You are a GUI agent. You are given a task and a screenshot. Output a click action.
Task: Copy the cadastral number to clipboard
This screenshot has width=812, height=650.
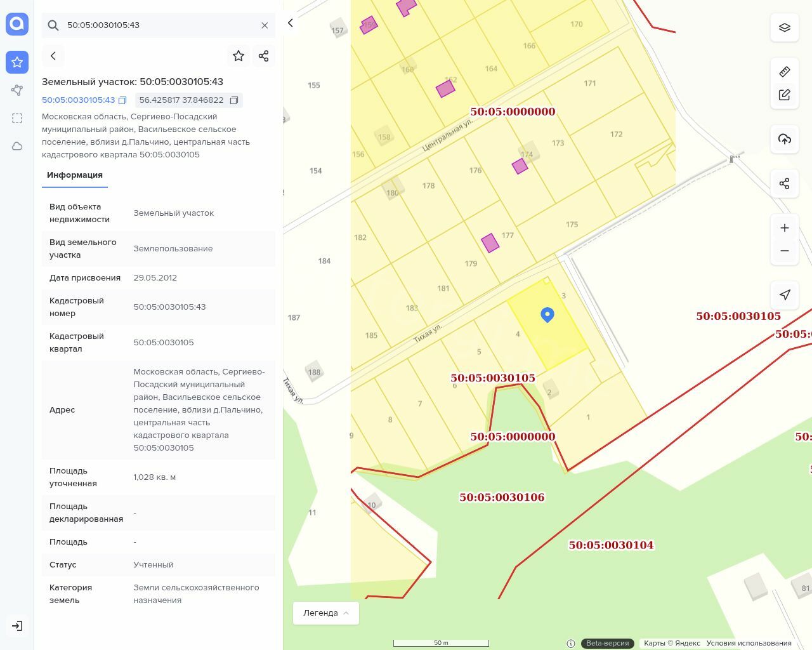[123, 100]
